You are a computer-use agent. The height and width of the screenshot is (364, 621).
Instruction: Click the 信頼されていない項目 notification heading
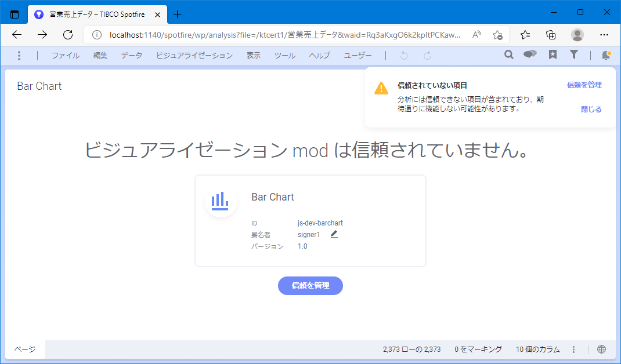pos(432,85)
